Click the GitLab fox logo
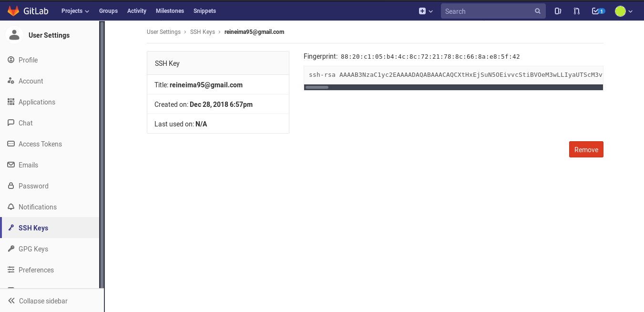 click(13, 10)
